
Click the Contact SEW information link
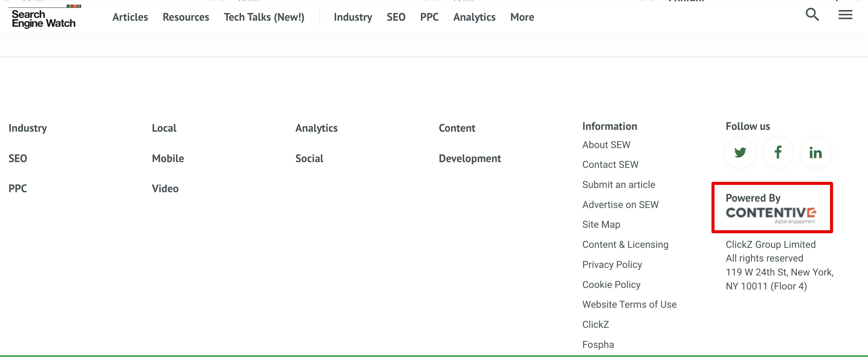click(x=610, y=164)
